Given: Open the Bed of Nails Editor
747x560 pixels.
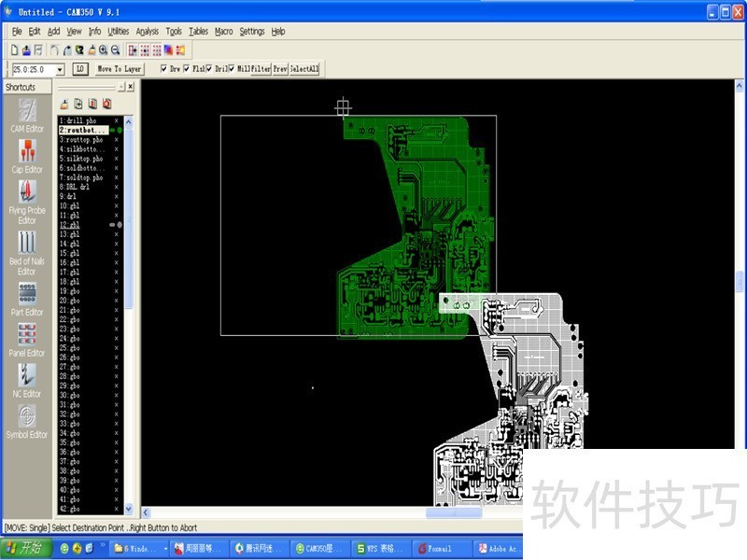Looking at the screenshot, I should (x=27, y=247).
